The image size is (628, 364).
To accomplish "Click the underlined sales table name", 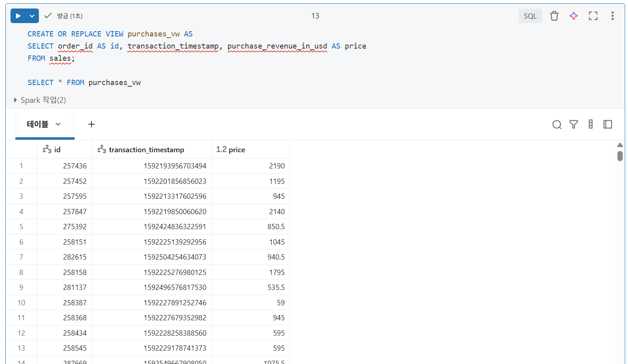I will [60, 58].
